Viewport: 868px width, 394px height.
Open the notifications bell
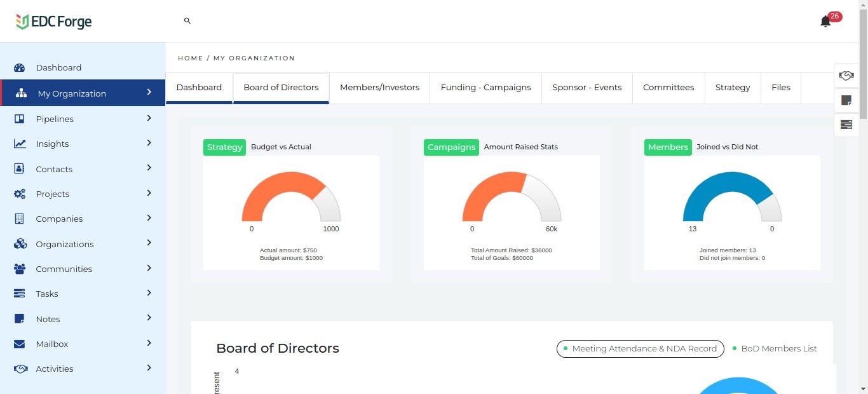click(x=825, y=22)
